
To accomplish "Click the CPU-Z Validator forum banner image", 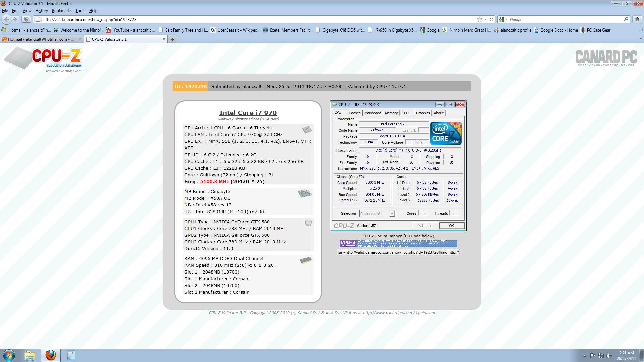I will point(398,244).
